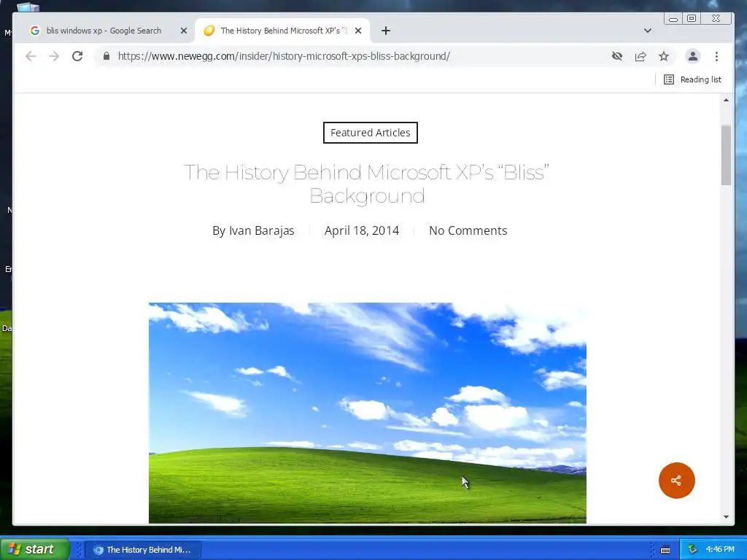
Task: Click the forward navigation arrow
Action: [x=54, y=56]
